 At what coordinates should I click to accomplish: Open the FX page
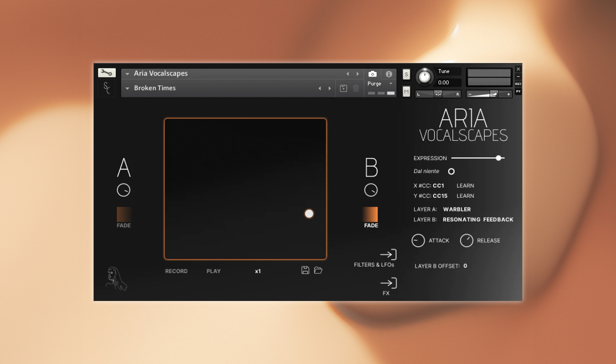point(388,283)
